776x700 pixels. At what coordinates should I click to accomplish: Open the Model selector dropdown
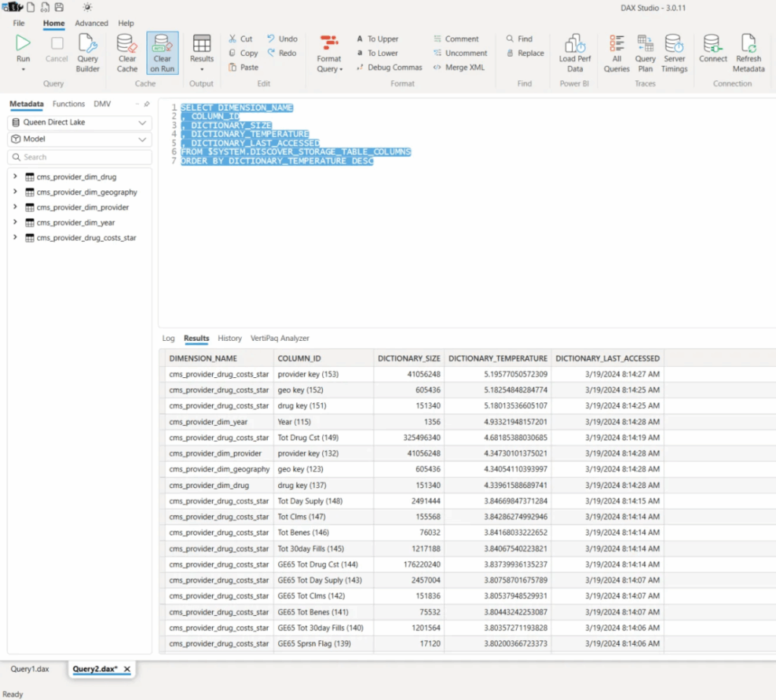click(x=80, y=139)
